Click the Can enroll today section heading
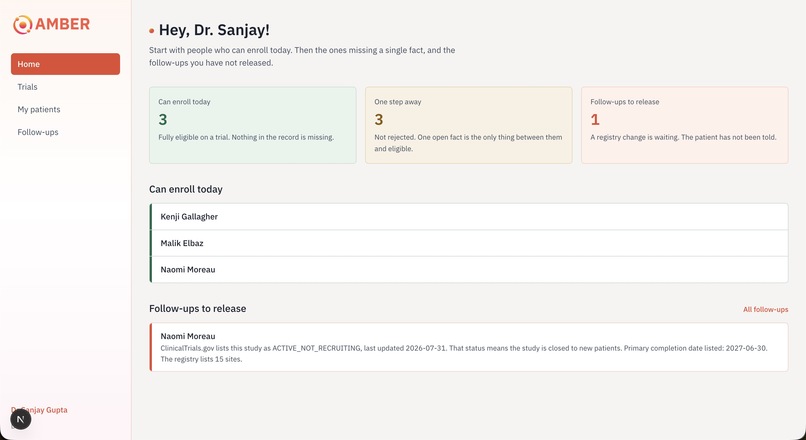This screenshot has width=806, height=440. tap(186, 189)
